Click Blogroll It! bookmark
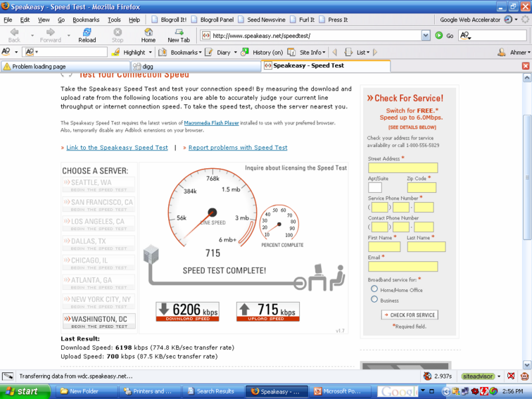The height and width of the screenshot is (399, 532). pyautogui.click(x=169, y=20)
